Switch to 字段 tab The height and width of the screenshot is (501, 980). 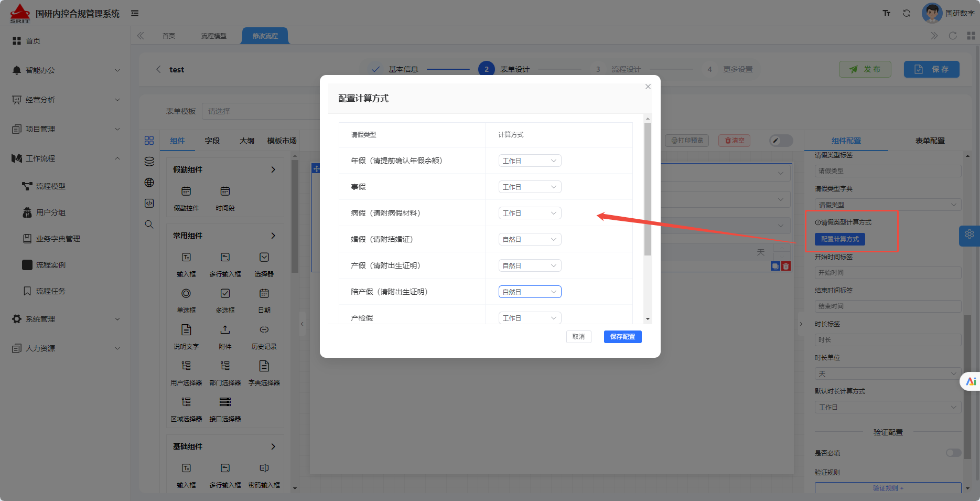tap(212, 141)
